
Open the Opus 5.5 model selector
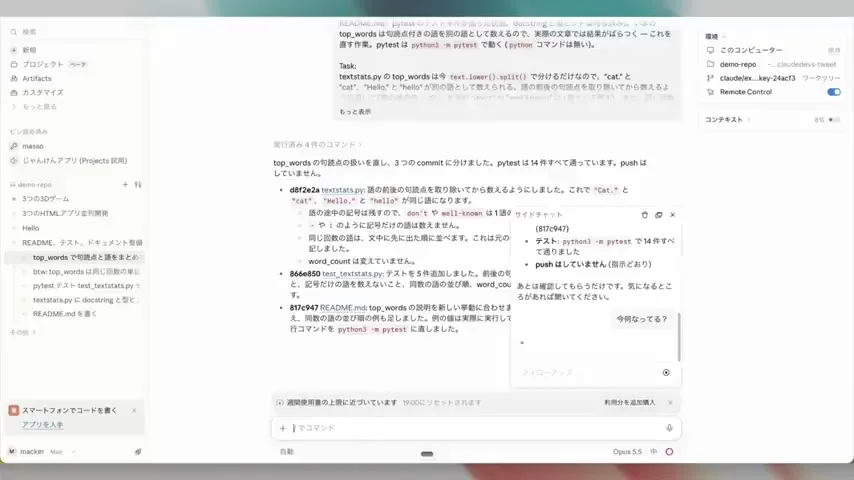(627, 452)
